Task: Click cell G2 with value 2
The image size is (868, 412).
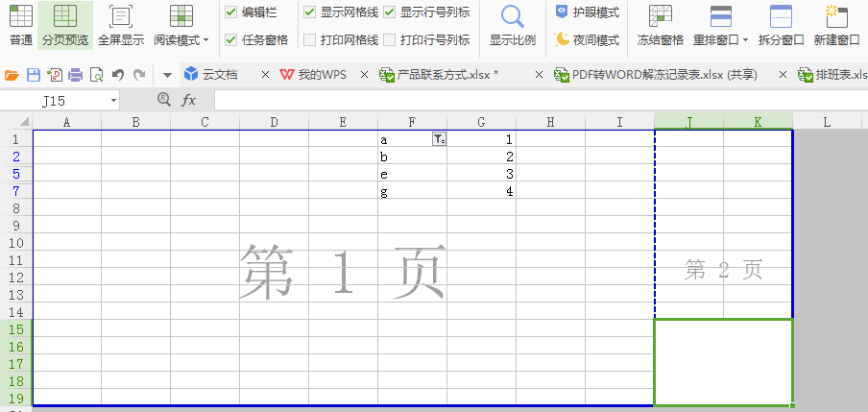Action: (482, 157)
